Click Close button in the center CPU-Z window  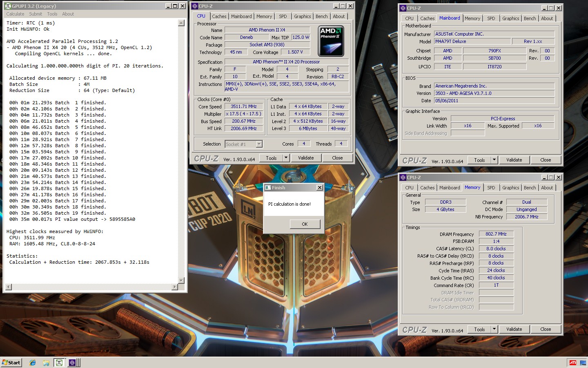(x=337, y=158)
